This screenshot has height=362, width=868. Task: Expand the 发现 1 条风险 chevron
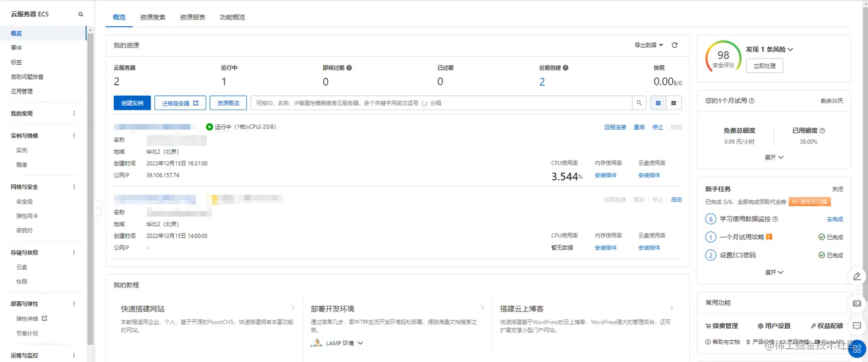(x=790, y=50)
